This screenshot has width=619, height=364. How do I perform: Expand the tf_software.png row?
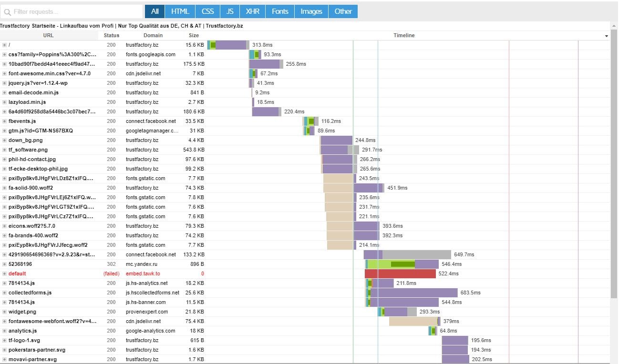[4, 150]
